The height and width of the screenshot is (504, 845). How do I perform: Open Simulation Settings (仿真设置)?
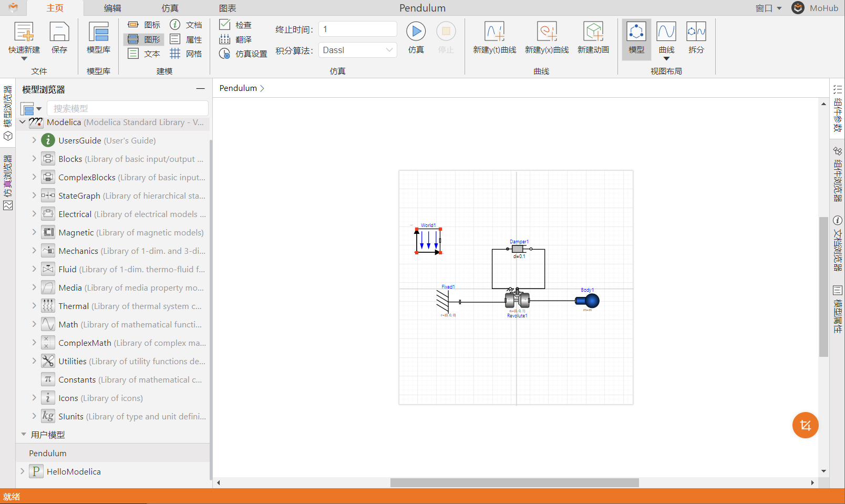[x=243, y=54]
